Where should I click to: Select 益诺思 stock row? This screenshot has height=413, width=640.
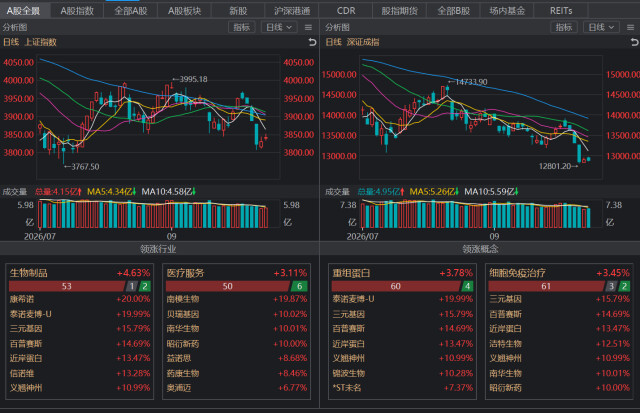click(x=237, y=358)
